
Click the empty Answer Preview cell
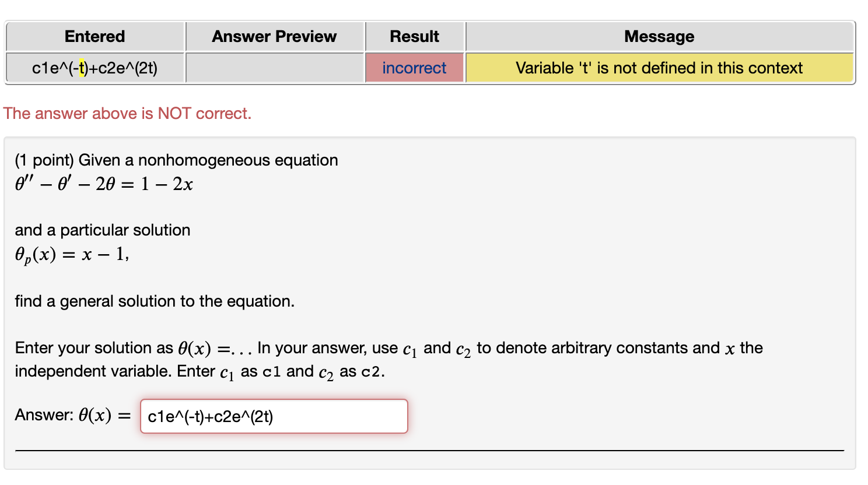[274, 68]
